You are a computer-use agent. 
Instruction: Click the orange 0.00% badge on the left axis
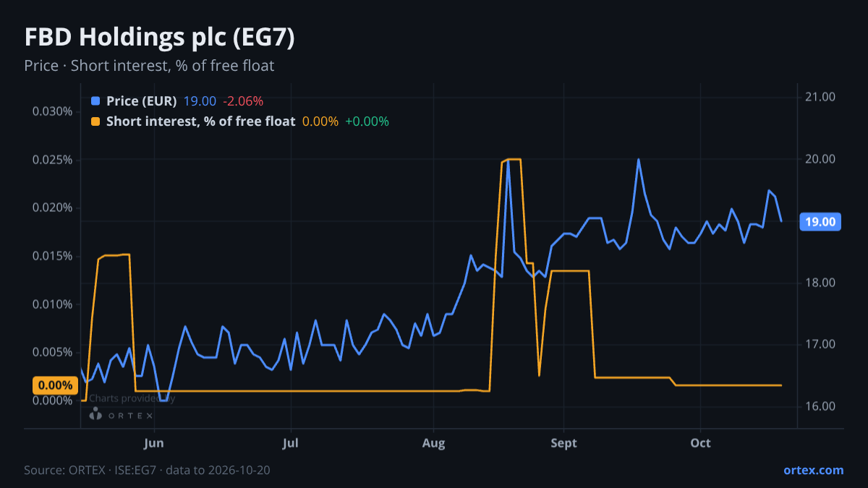54,385
